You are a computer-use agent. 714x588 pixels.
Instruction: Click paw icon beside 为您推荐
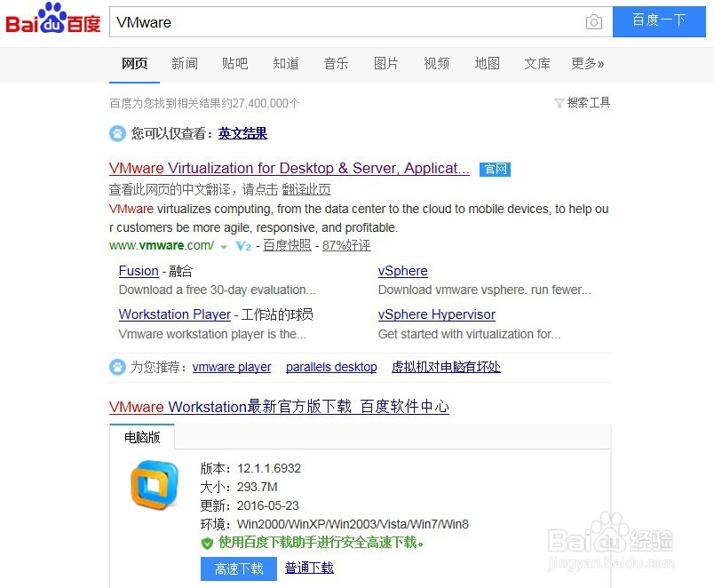pyautogui.click(x=117, y=367)
